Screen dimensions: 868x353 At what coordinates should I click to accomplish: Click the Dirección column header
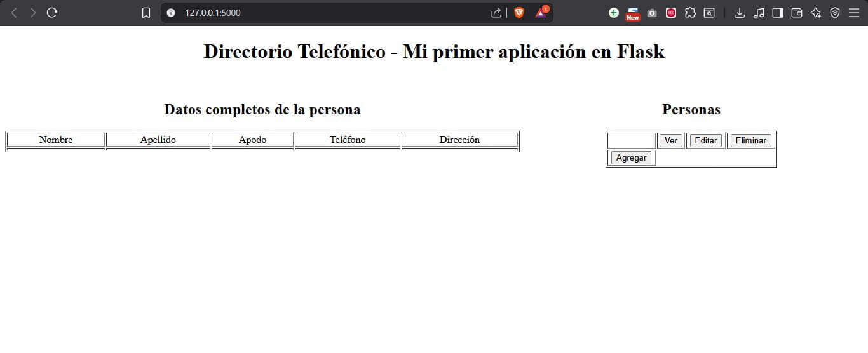point(459,140)
